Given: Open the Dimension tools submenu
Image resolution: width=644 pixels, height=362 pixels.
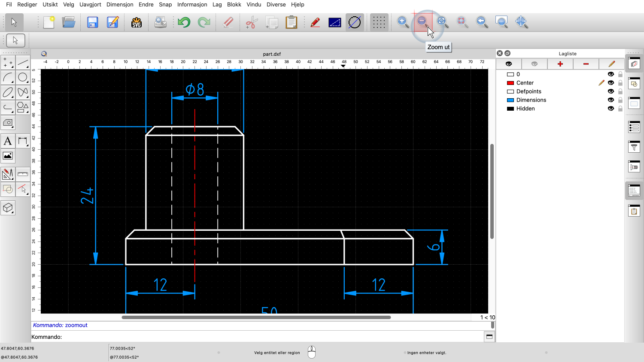Looking at the screenshot, I should (23, 141).
